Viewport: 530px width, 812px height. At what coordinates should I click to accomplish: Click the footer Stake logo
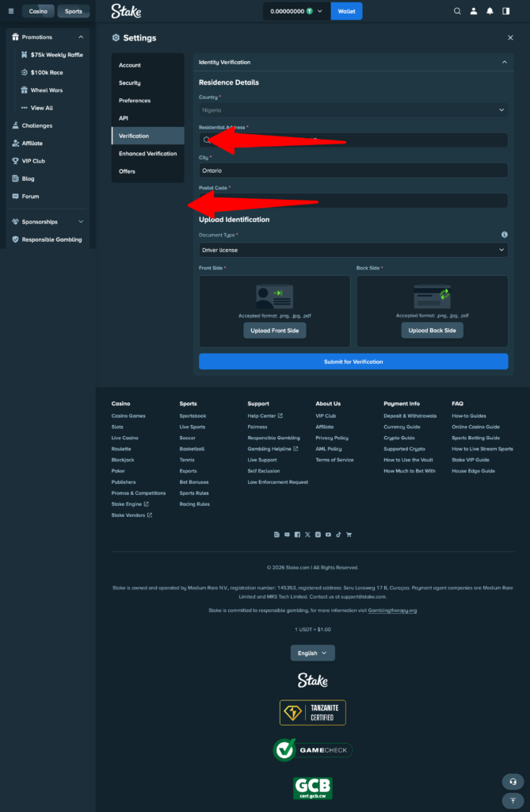313,680
